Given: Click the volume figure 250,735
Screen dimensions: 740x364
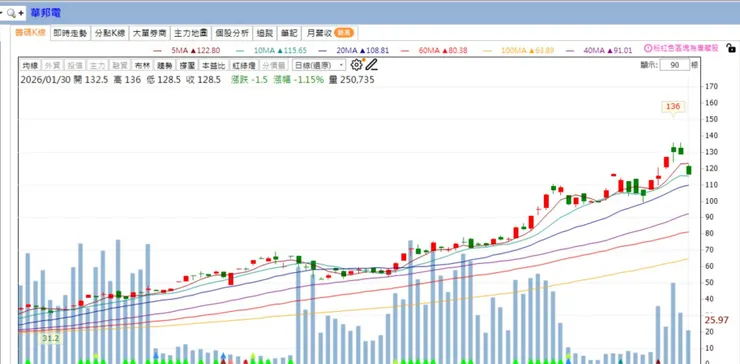Looking at the screenshot, I should pyautogui.click(x=356, y=80).
